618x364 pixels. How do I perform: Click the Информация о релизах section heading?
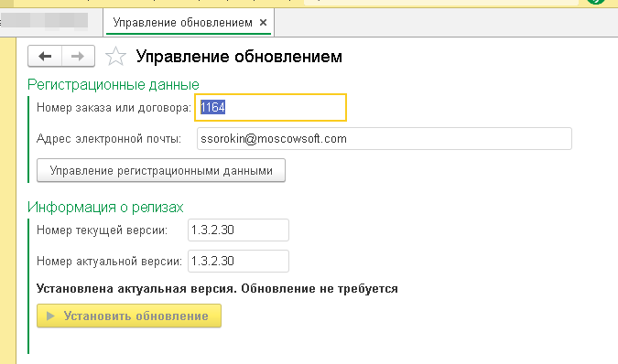click(x=105, y=207)
